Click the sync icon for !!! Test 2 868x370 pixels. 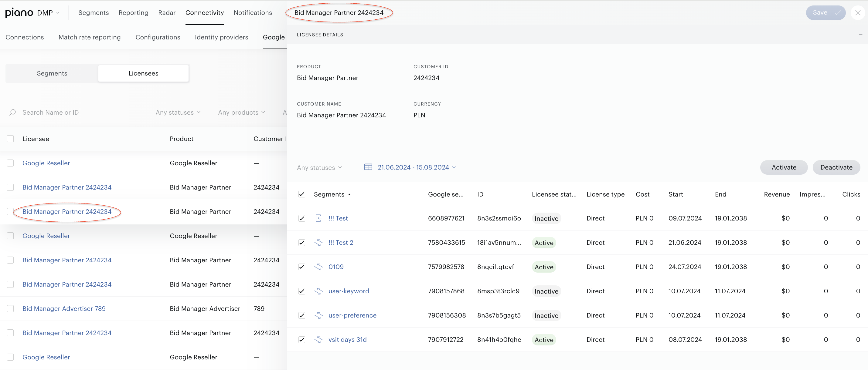pos(318,242)
